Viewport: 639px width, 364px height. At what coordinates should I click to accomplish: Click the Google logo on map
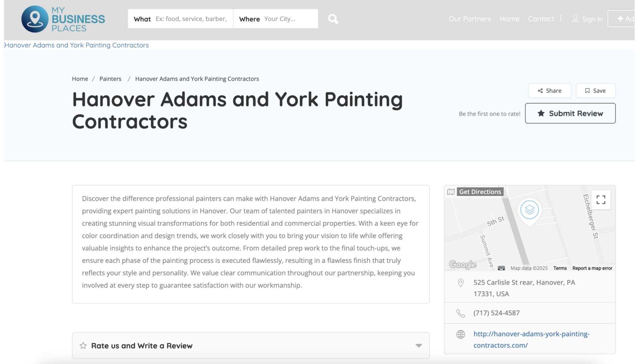click(462, 265)
